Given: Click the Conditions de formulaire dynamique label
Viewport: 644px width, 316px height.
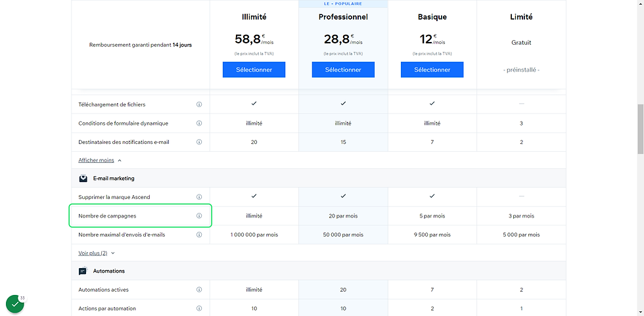Looking at the screenshot, I should pos(124,123).
